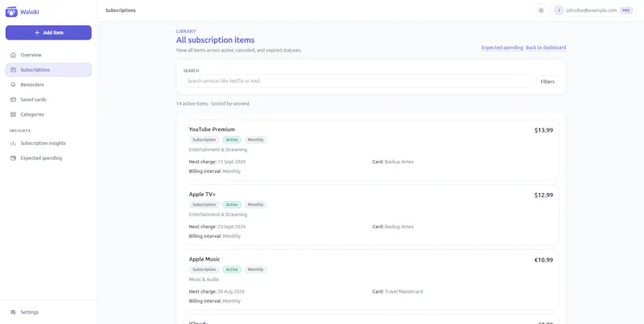Screen dimensions: 644x324
Task: Open Subscription insights page
Action: pyautogui.click(x=48, y=143)
